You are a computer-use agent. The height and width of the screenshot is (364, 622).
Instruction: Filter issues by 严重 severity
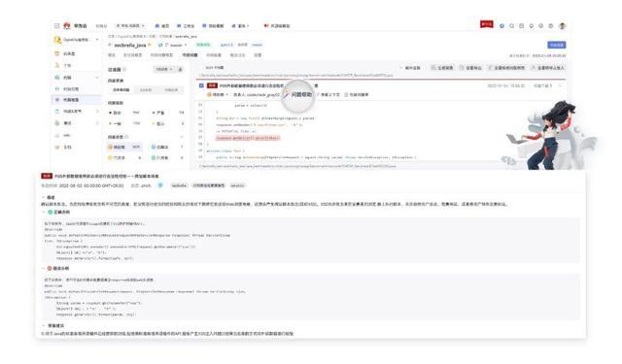pos(168,113)
